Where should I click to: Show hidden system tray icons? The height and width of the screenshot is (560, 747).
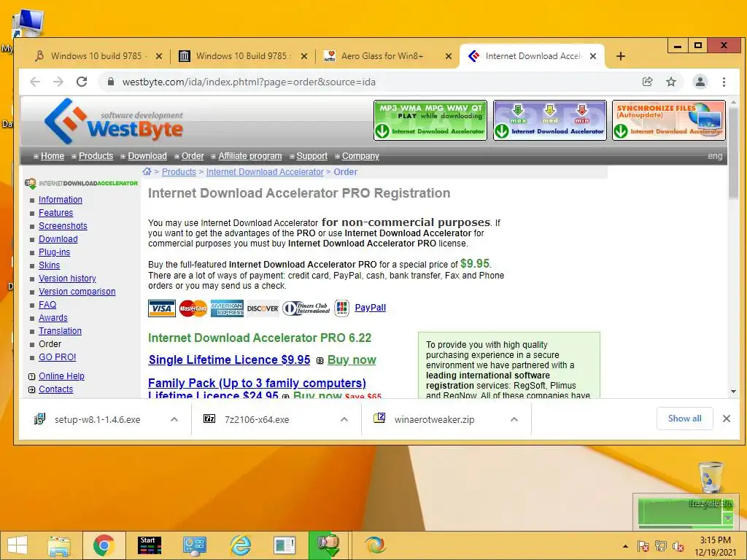(x=625, y=546)
